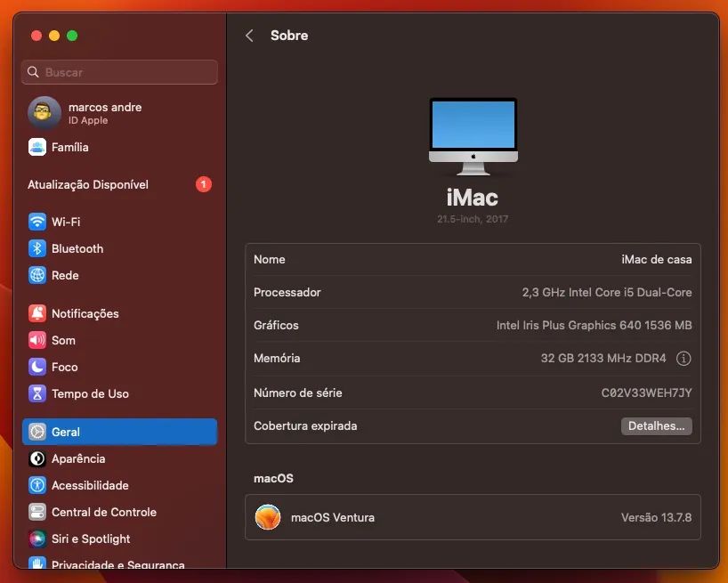Click the Sobre page title
The width and height of the screenshot is (728, 583).
289,36
